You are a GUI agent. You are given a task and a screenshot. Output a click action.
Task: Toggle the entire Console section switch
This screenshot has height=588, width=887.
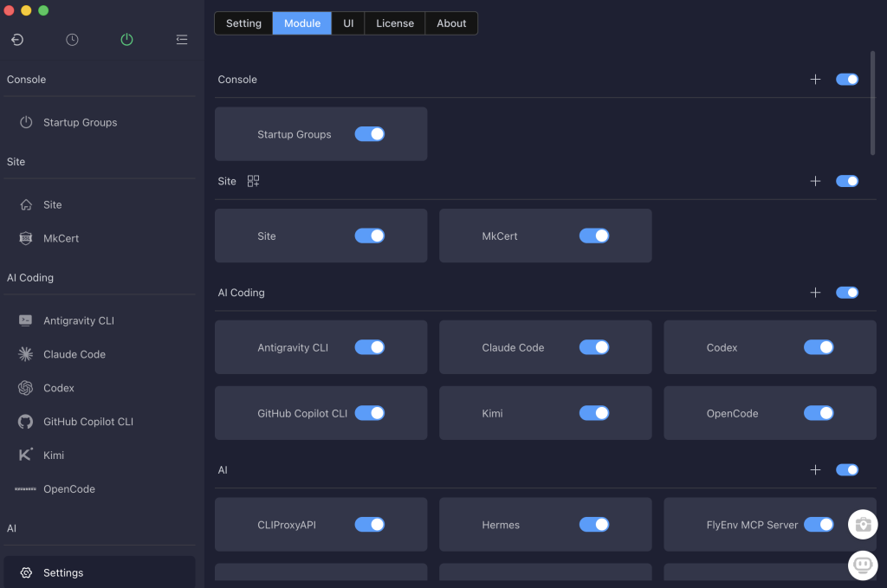click(x=847, y=79)
